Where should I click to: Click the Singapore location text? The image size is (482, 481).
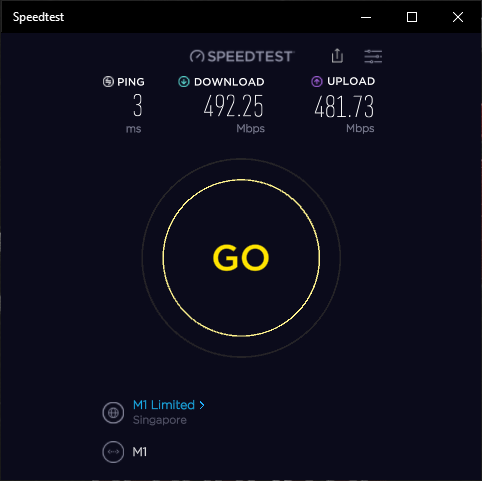pos(160,420)
